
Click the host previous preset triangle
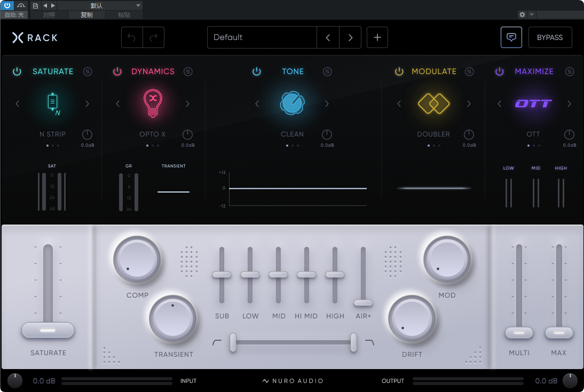(x=45, y=5)
